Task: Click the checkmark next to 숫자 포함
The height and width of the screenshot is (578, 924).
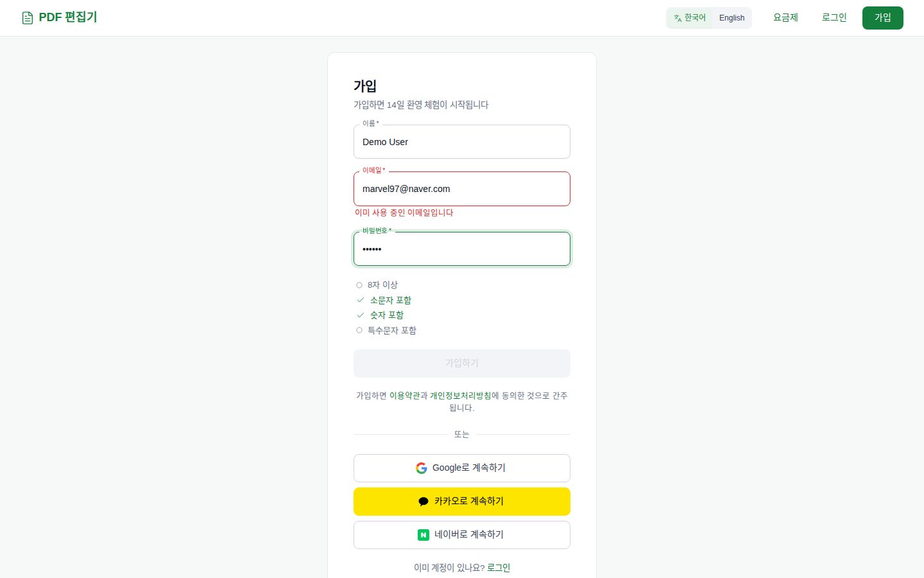Action: point(361,315)
